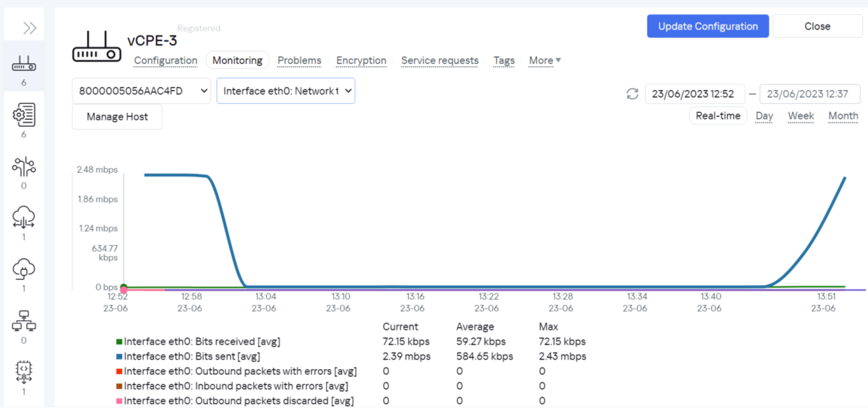Screen dimensions: 868x414
Task: Select the Week period option
Action: click(800, 116)
